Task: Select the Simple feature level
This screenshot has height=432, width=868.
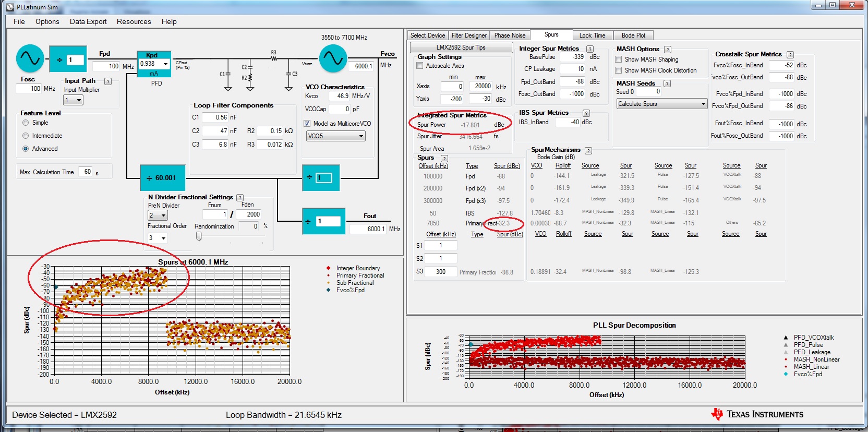Action: (26, 123)
